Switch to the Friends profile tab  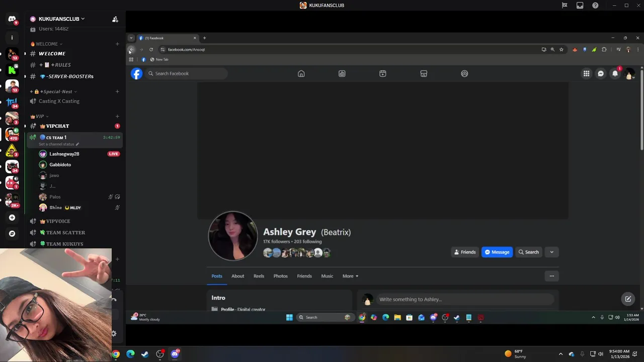pyautogui.click(x=304, y=276)
